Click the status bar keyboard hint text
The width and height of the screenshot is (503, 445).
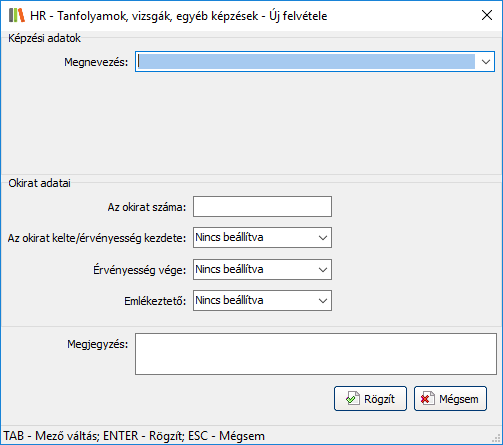(134, 436)
